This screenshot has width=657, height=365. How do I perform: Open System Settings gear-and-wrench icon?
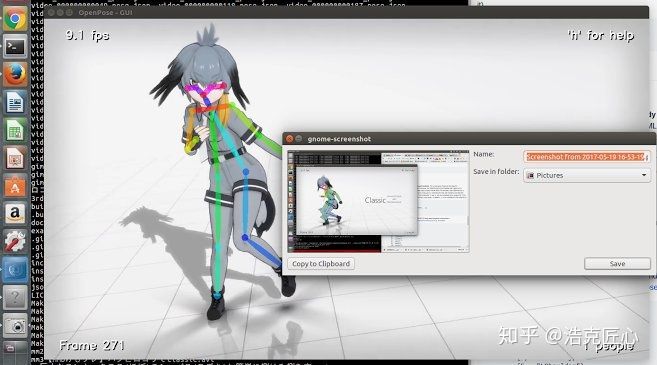[x=15, y=242]
